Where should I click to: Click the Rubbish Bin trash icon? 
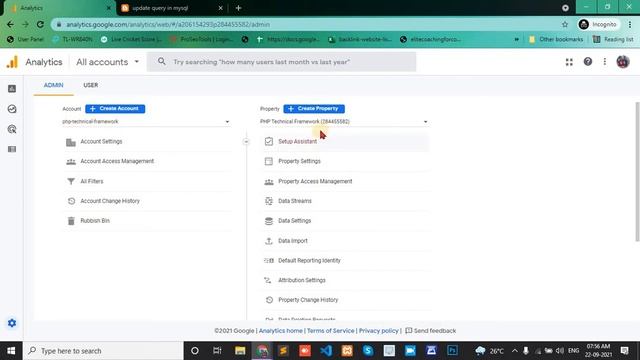[71, 221]
